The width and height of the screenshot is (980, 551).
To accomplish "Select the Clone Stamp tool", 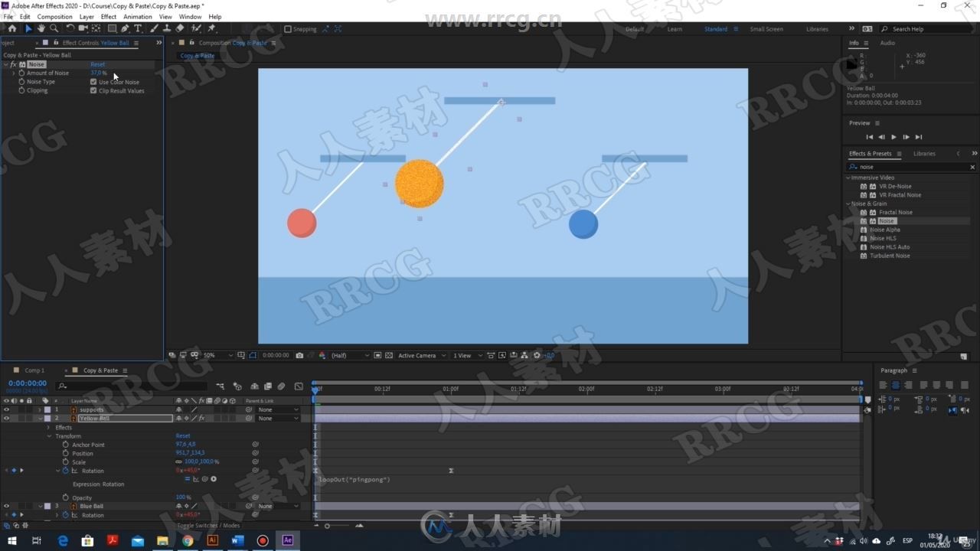I will pos(166,28).
